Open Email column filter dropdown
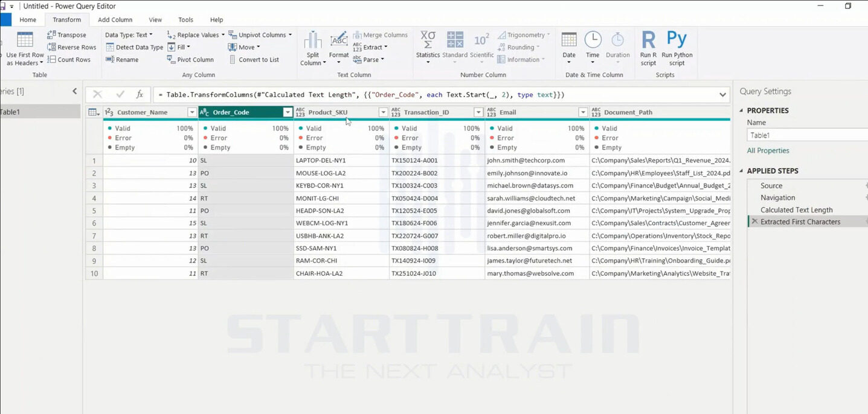The image size is (868, 414). pos(583,112)
